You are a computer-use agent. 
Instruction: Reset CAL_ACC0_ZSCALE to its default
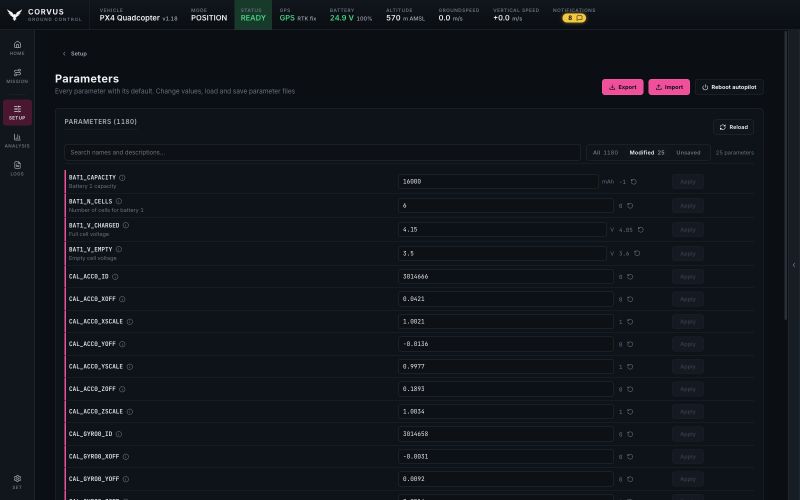coord(630,412)
